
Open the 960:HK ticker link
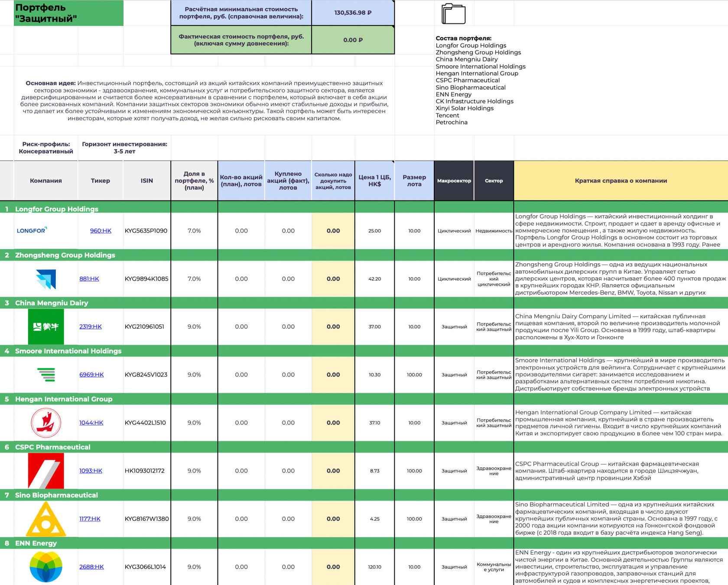[x=101, y=231]
